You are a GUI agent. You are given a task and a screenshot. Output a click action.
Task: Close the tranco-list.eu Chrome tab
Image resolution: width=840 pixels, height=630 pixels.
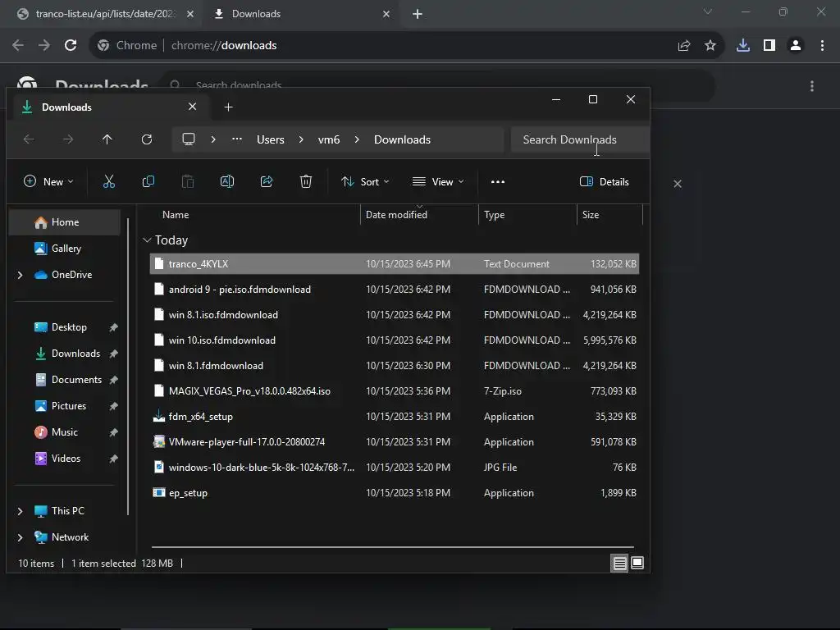(190, 14)
